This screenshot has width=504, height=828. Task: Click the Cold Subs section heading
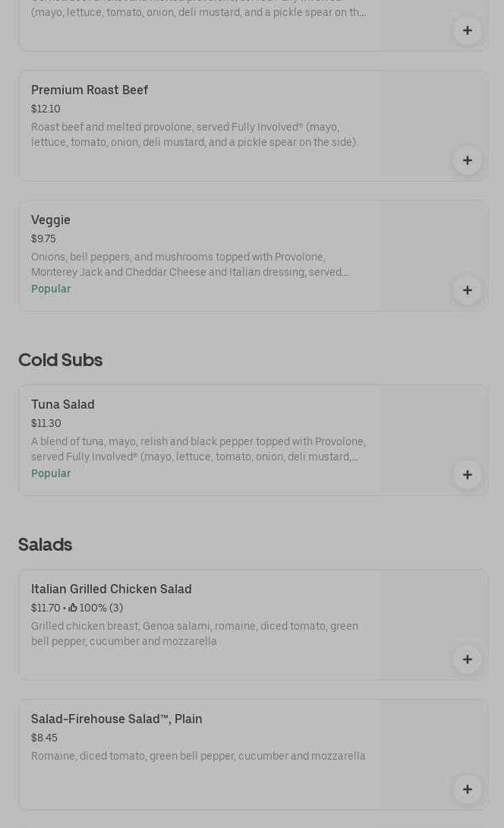point(61,360)
